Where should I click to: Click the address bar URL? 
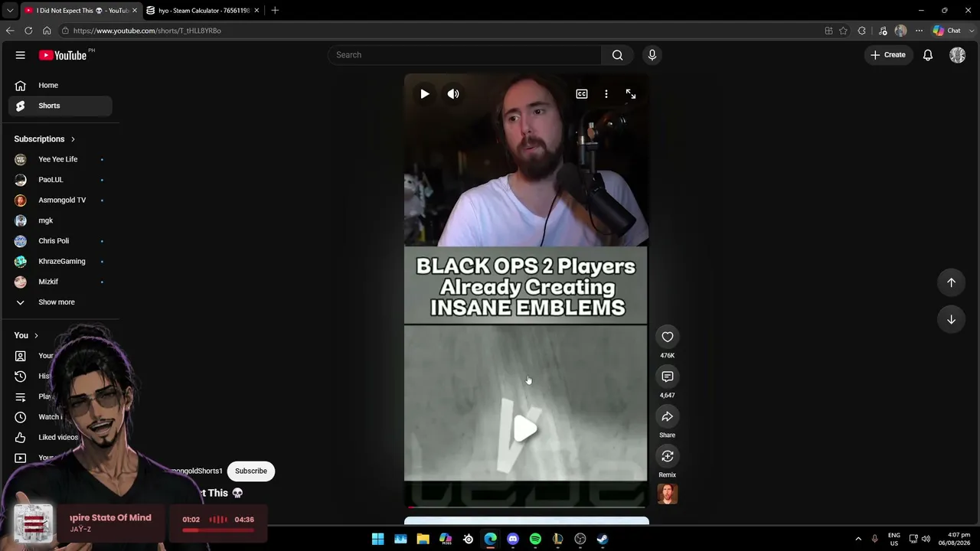pos(147,31)
